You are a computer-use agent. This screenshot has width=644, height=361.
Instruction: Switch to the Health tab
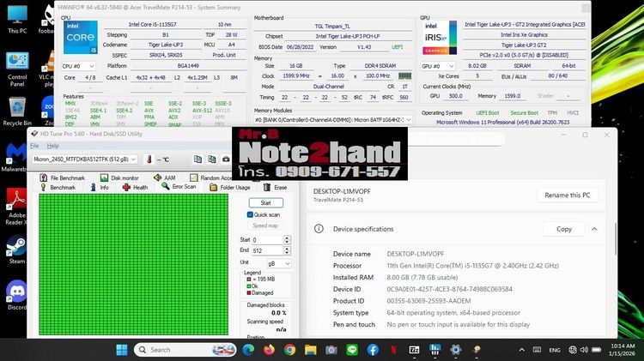(x=135, y=188)
